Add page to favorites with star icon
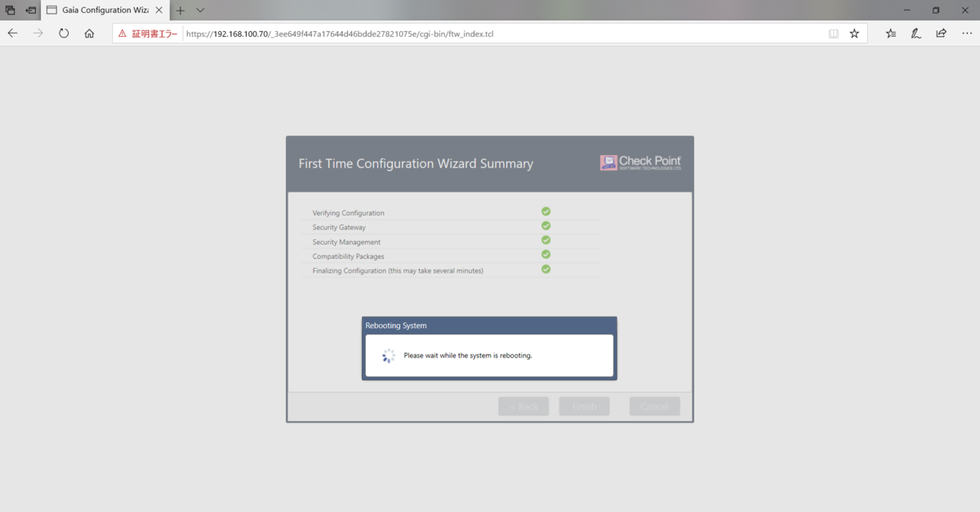 tap(854, 33)
